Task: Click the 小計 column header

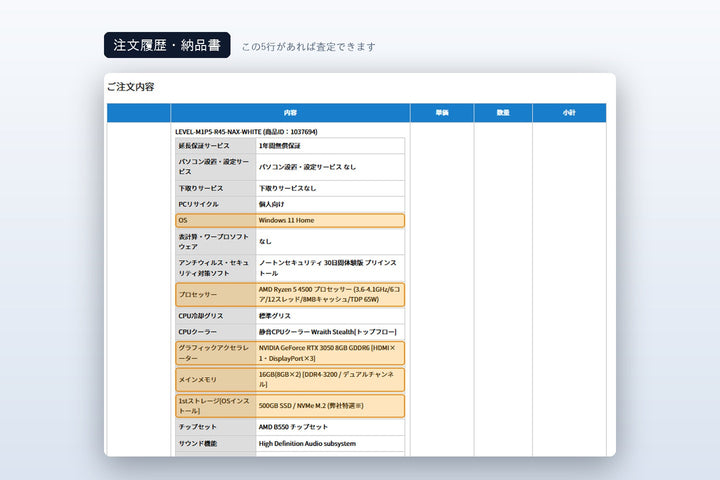Action: pos(569,113)
